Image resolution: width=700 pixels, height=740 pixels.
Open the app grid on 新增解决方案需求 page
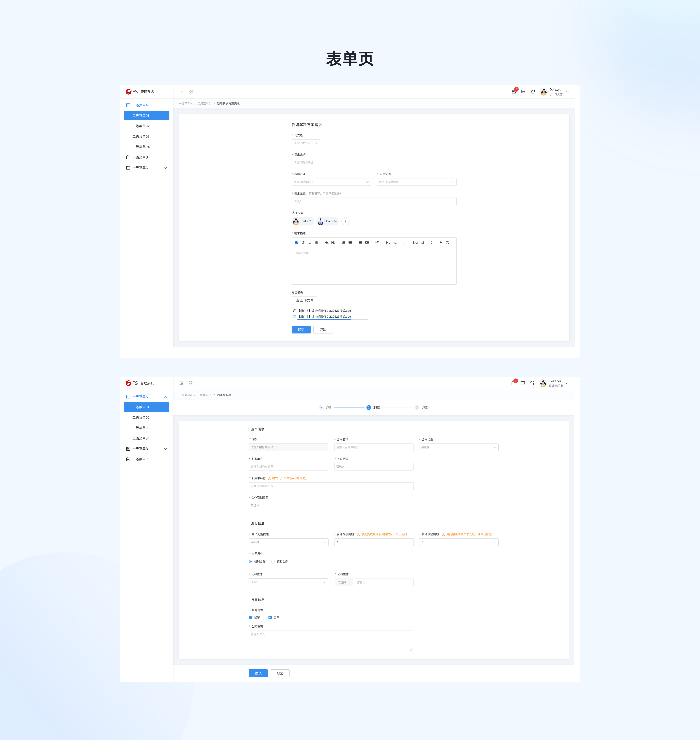click(191, 92)
